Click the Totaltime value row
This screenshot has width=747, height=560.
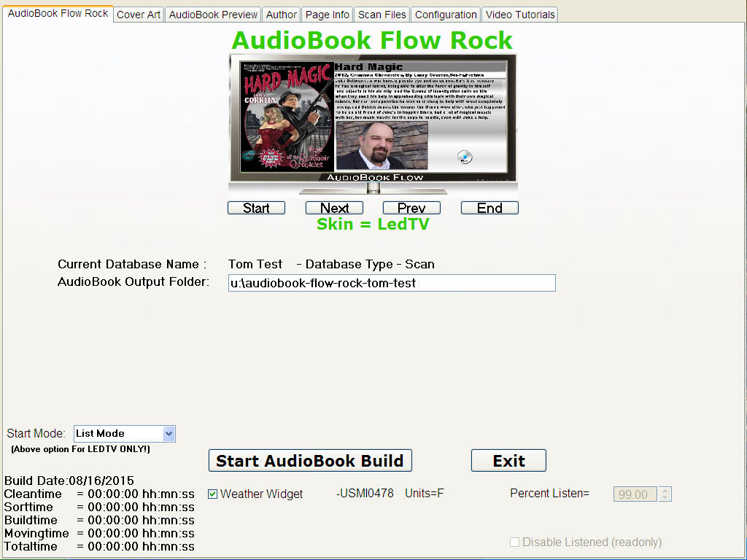pyautogui.click(x=99, y=546)
